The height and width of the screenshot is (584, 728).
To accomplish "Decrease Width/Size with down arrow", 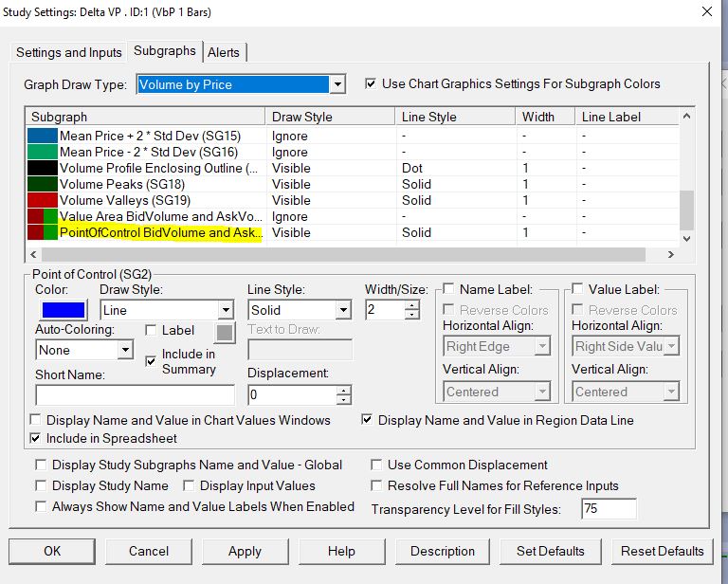I will pyautogui.click(x=411, y=315).
